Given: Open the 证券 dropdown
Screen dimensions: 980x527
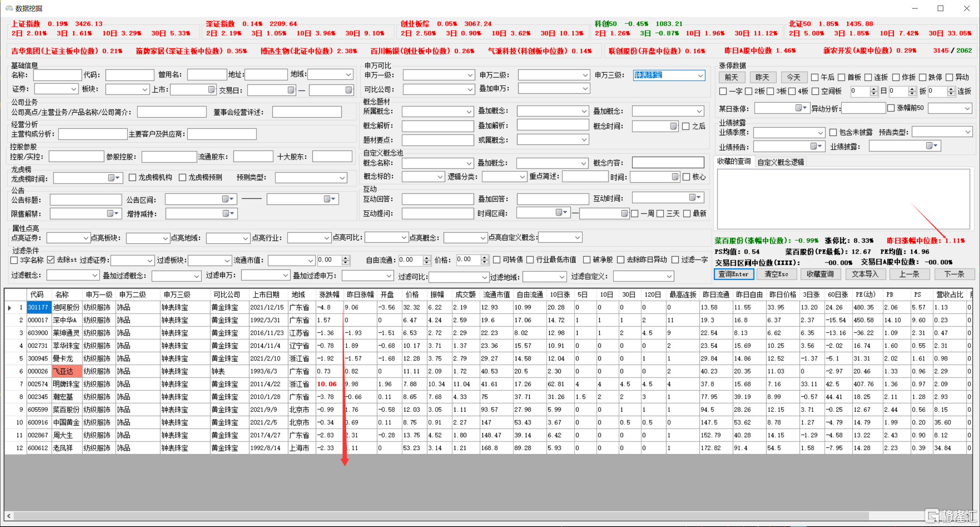Looking at the screenshot, I should coord(73,89).
